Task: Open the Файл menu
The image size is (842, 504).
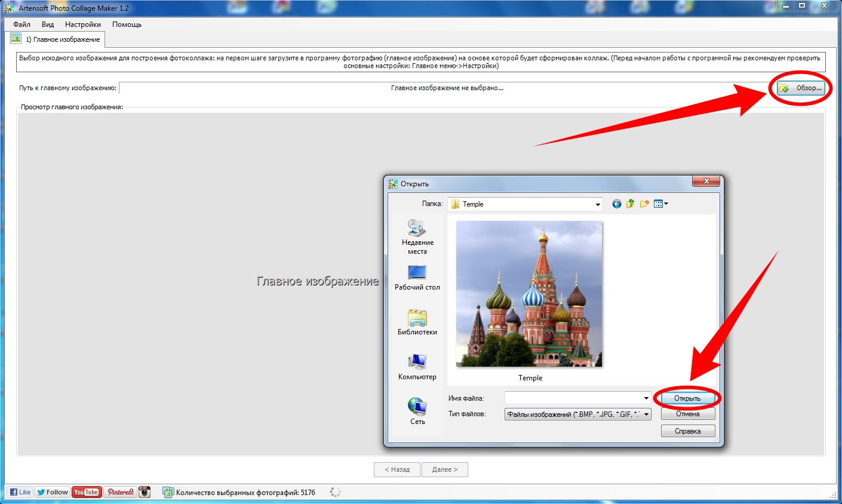Action: 21,24
